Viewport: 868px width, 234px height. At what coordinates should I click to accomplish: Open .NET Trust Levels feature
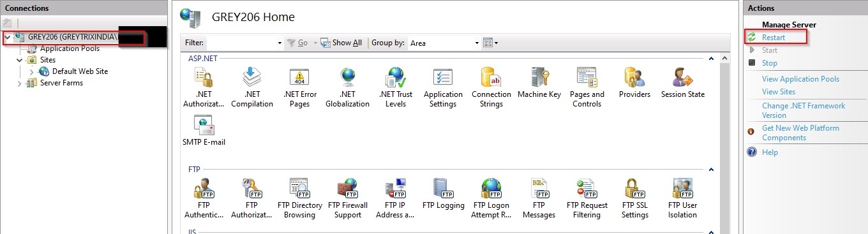[396, 87]
